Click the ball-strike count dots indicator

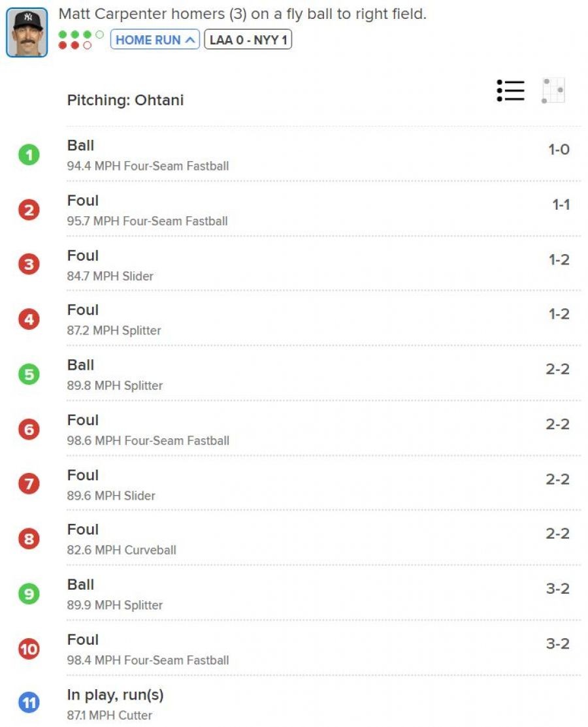(x=81, y=40)
